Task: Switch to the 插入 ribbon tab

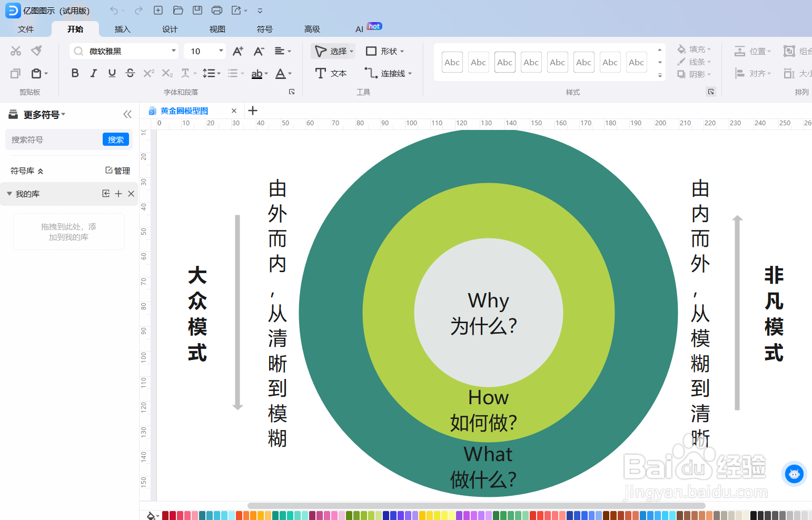Action: (x=122, y=29)
